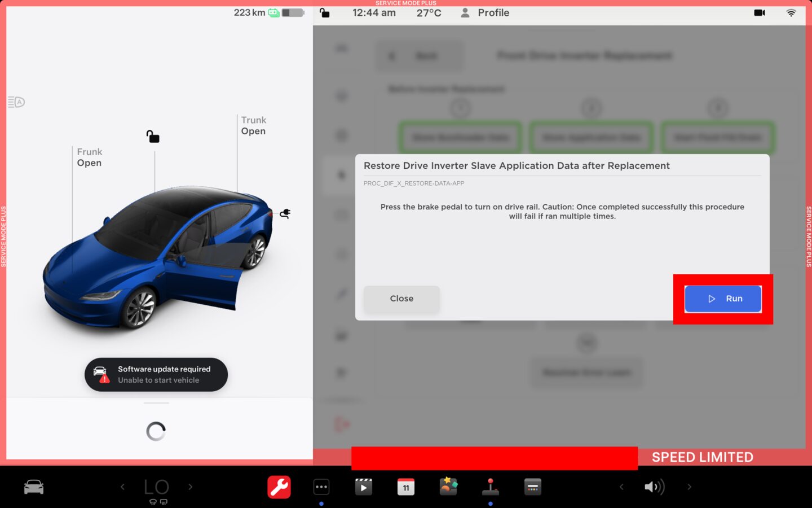Image resolution: width=812 pixels, height=508 pixels.
Task: Toggle the door lock icon above car
Action: [x=153, y=137]
